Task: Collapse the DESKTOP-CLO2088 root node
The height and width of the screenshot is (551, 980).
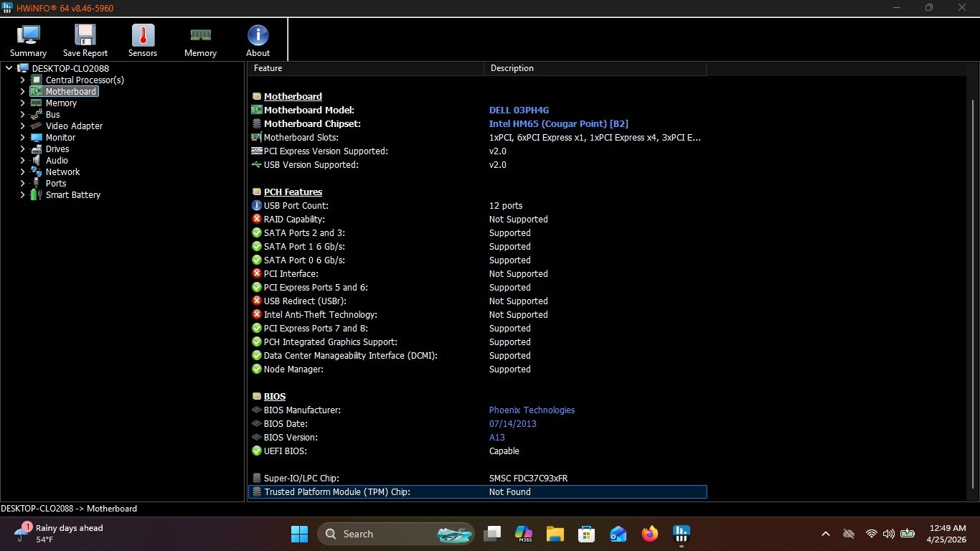Action: pos(9,69)
